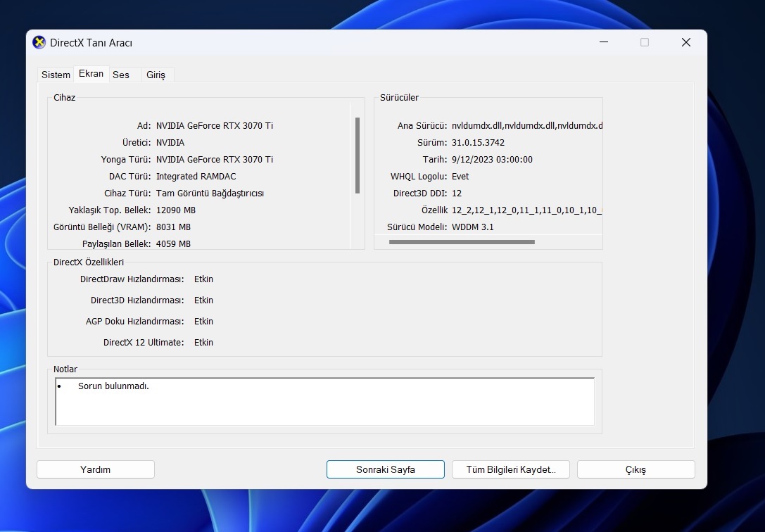Click the Yonga Türü GeForce value

click(x=214, y=160)
